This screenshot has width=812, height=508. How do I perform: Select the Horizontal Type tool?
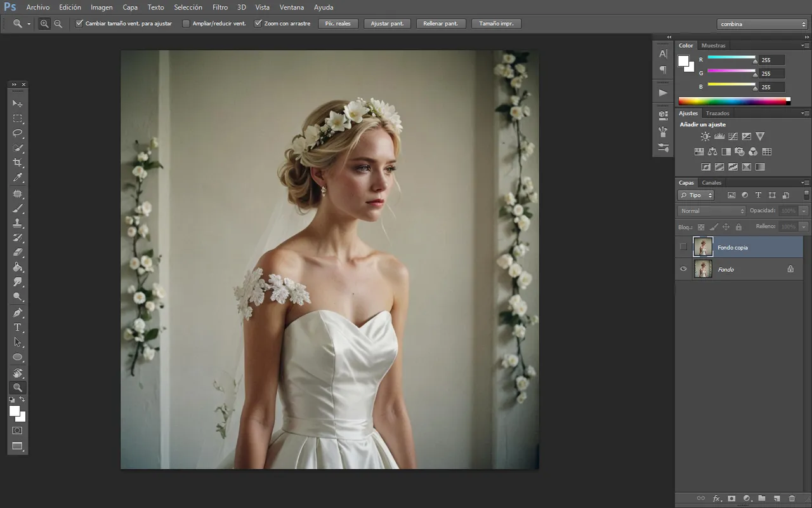(x=18, y=327)
